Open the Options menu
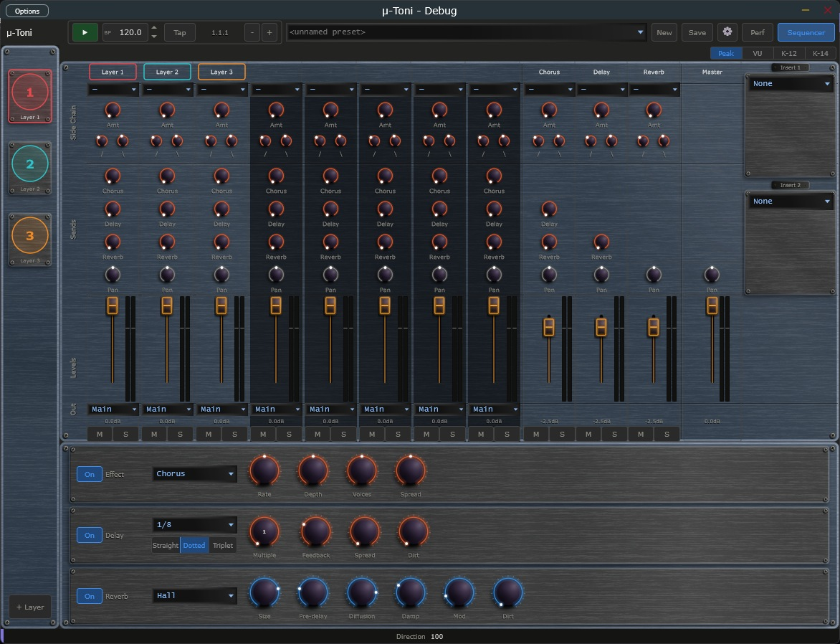Image resolution: width=840 pixels, height=644 pixels. pos(27,11)
